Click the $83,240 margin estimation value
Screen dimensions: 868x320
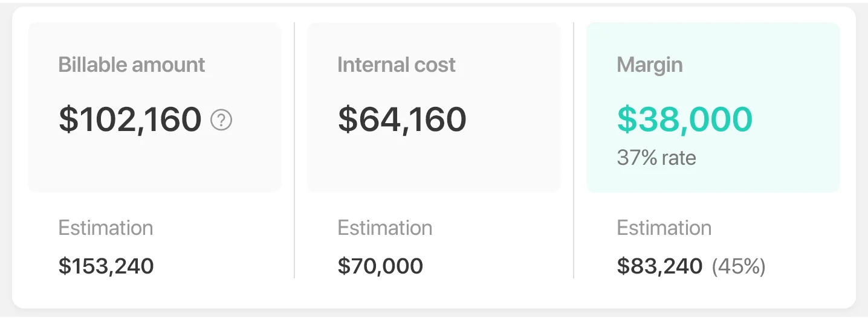click(x=660, y=266)
